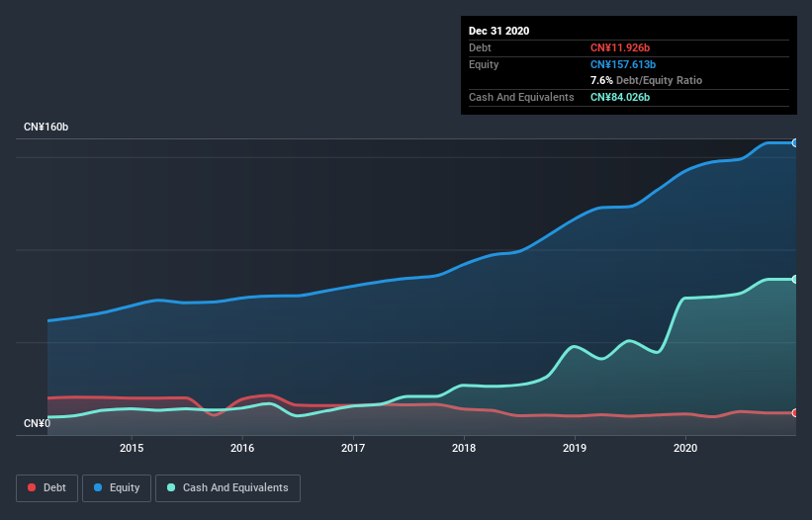Image resolution: width=812 pixels, height=520 pixels.
Task: Click the CN¥160b y-axis label
Action: pos(46,128)
